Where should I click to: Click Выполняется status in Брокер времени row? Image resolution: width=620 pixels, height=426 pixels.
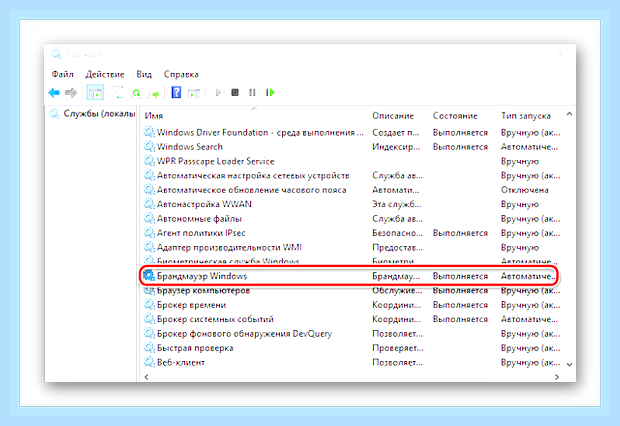[x=460, y=305]
